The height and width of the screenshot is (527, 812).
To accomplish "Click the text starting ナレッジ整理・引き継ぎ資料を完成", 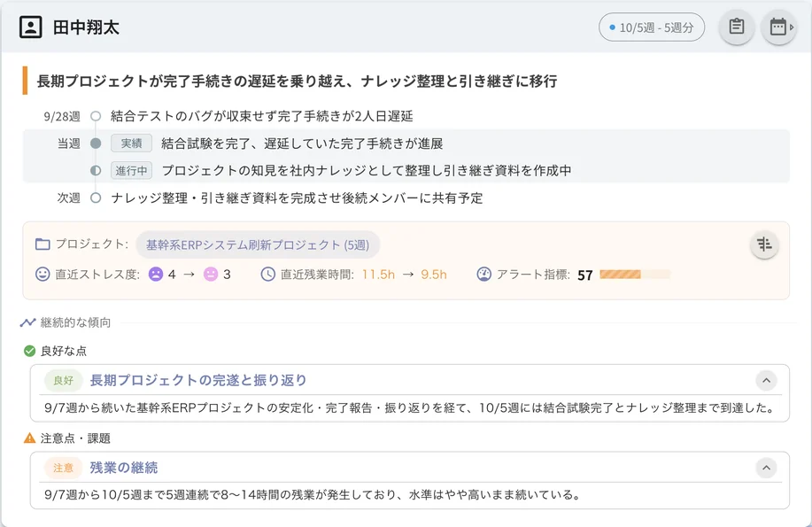I will (297, 198).
